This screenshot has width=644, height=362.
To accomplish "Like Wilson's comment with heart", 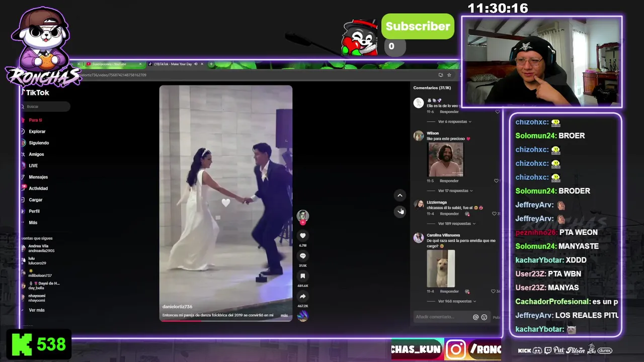I will [x=496, y=180].
